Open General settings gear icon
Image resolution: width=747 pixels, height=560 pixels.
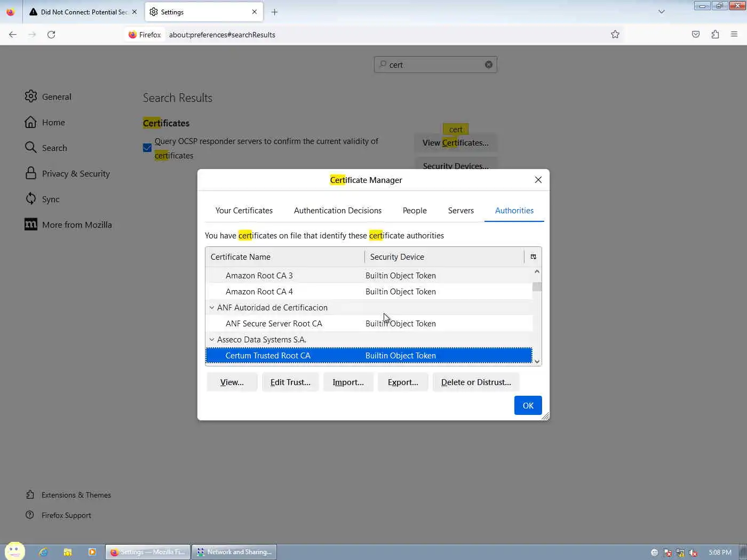pos(31,97)
